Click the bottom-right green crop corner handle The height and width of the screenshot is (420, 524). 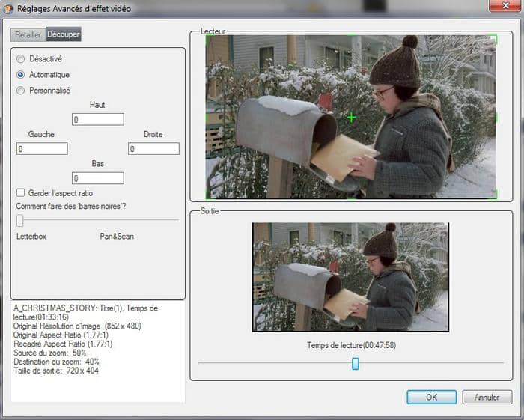tap(494, 195)
